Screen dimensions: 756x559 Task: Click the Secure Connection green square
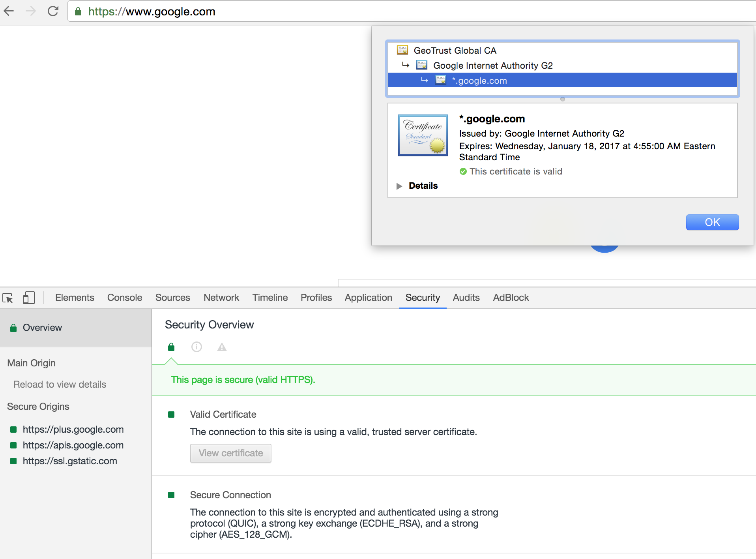coord(171,495)
